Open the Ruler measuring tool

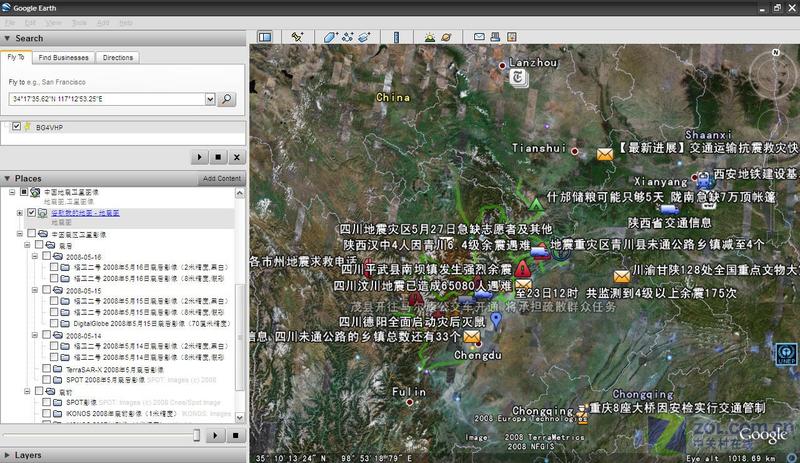pyautogui.click(x=396, y=37)
